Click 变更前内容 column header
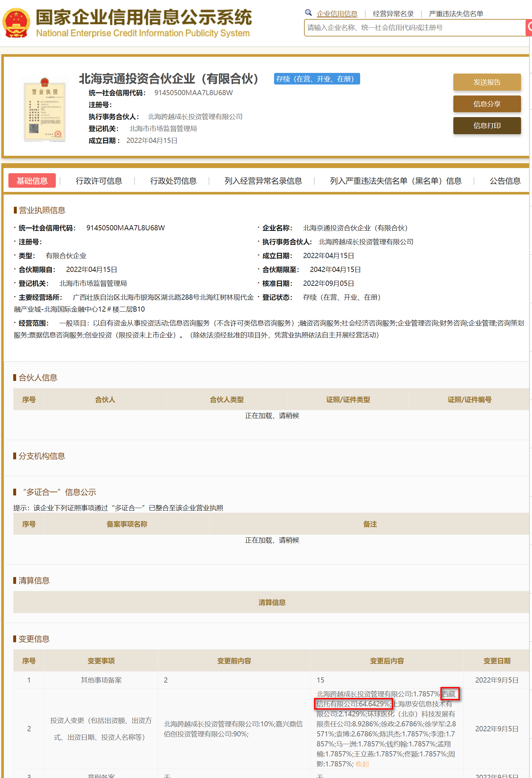 coord(234,661)
